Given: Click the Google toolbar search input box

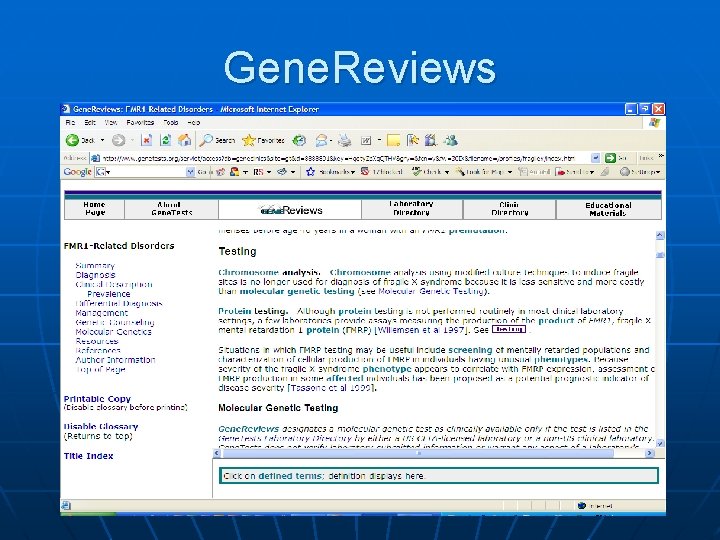Looking at the screenshot, I should (145, 172).
